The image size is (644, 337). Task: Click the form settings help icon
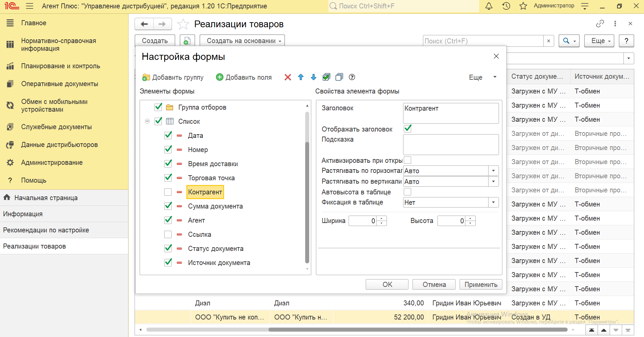tap(352, 77)
